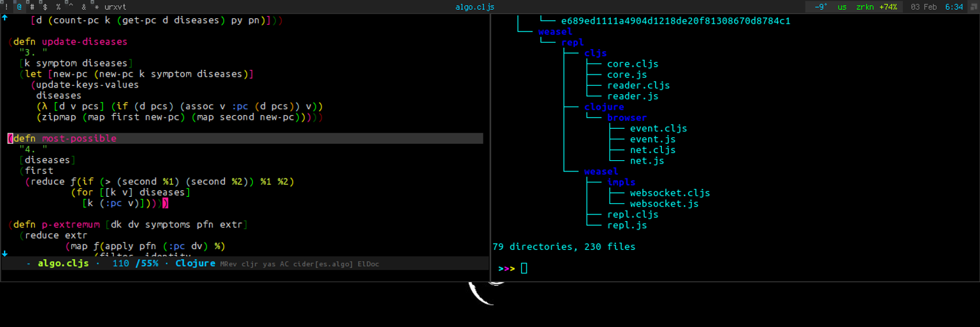Click 'update-keys-values' in the editor
Viewport: 980px width, 327px height.
pos(88,85)
